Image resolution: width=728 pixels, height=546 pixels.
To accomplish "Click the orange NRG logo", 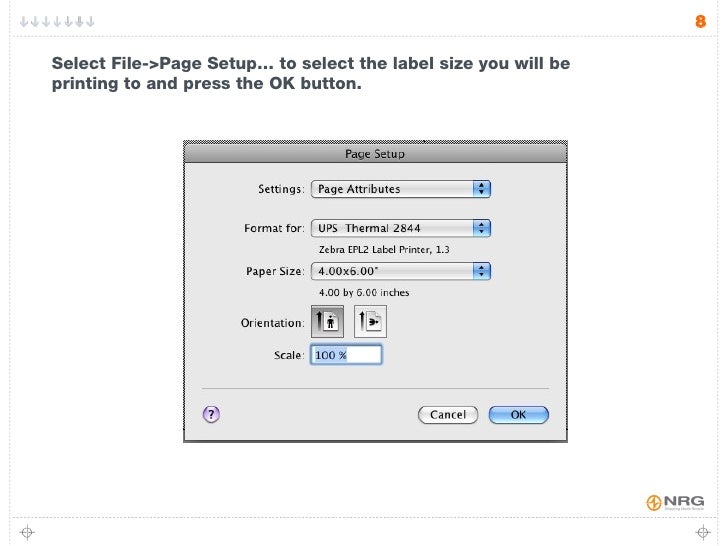I will click(x=654, y=502).
